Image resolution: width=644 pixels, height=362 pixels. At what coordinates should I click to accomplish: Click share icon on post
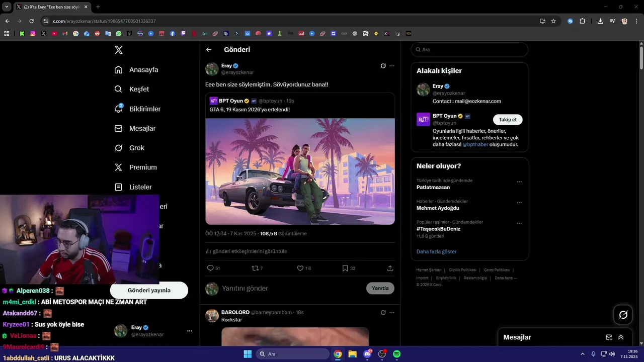click(390, 268)
